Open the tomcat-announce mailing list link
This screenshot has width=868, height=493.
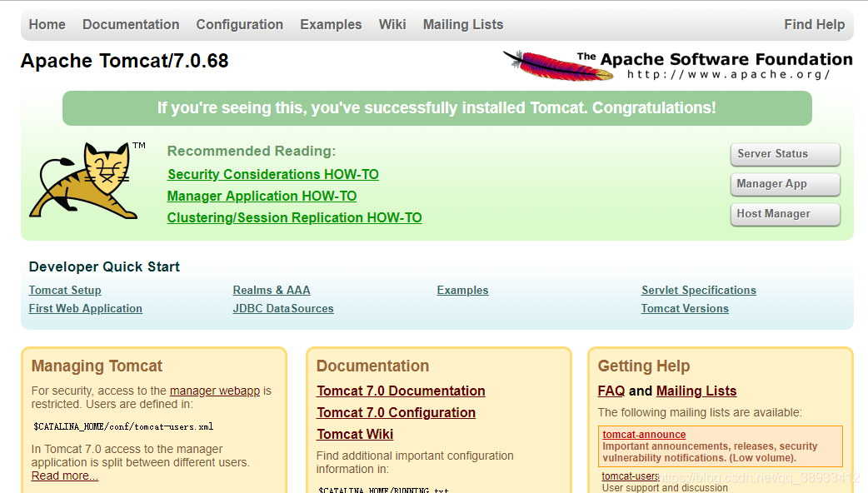click(x=643, y=434)
